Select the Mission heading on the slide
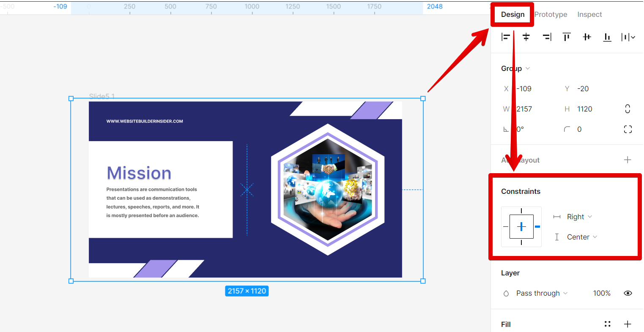This screenshot has width=644, height=332. pos(139,173)
